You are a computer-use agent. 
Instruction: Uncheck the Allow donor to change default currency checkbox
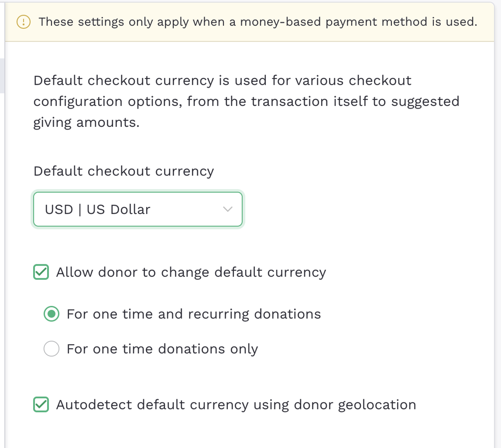point(41,272)
